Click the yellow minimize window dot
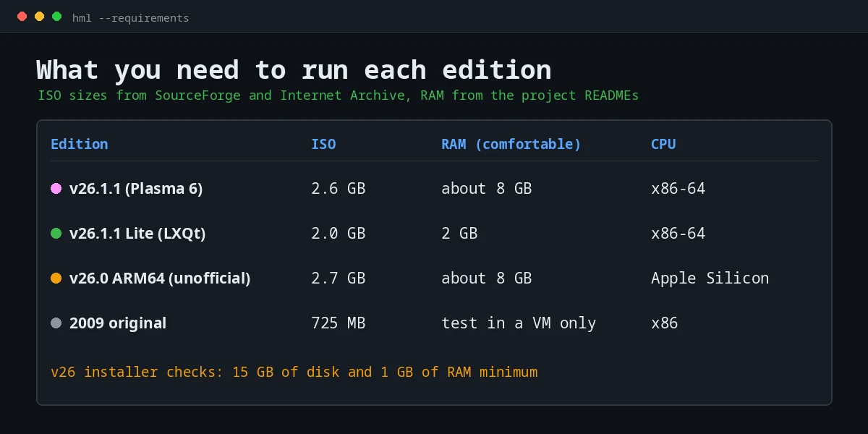The image size is (868, 434). pyautogui.click(x=40, y=17)
